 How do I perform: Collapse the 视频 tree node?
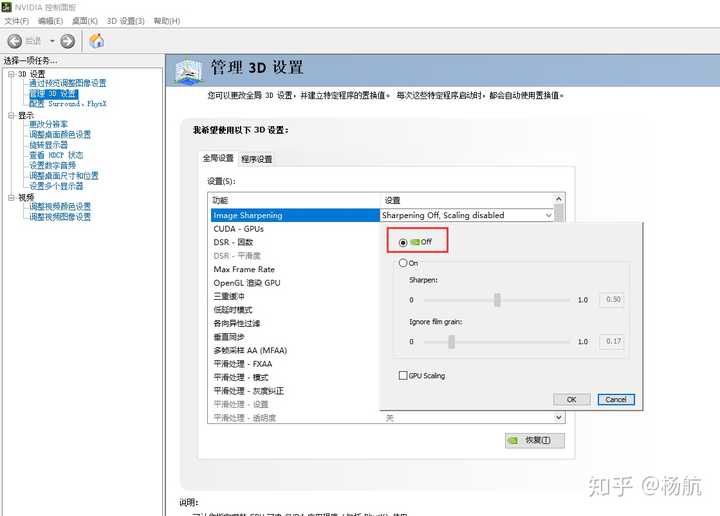pyautogui.click(x=11, y=197)
